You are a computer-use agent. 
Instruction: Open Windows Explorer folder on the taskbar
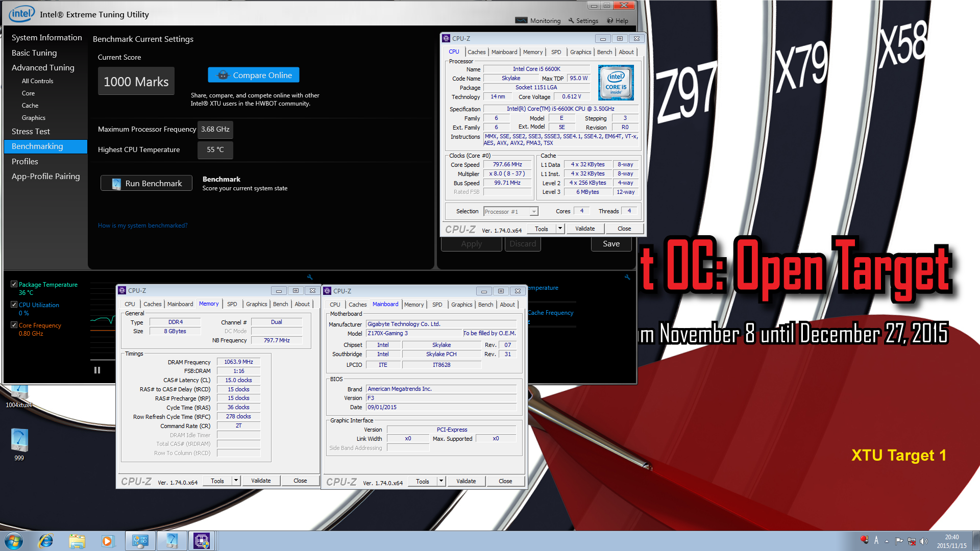(77, 541)
